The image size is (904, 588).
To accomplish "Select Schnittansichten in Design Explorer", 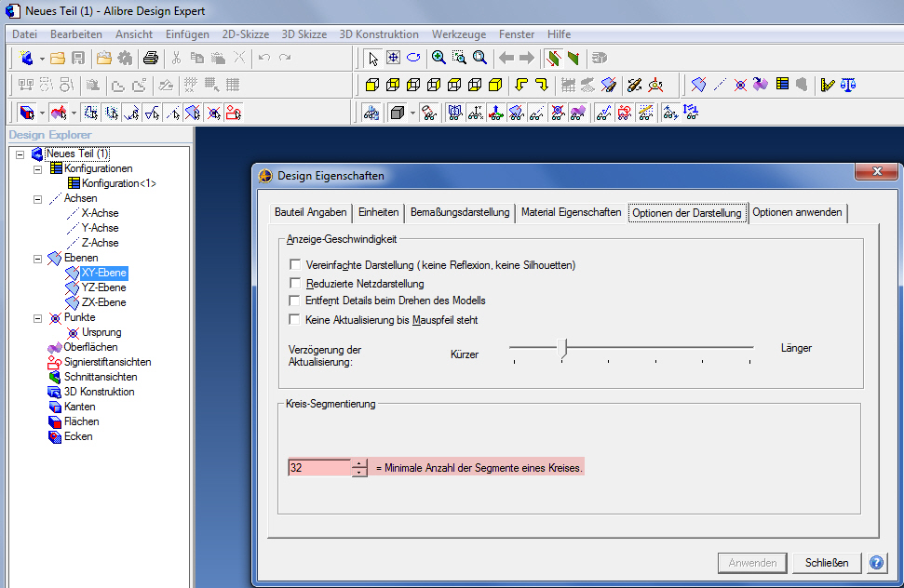I will coord(101,377).
